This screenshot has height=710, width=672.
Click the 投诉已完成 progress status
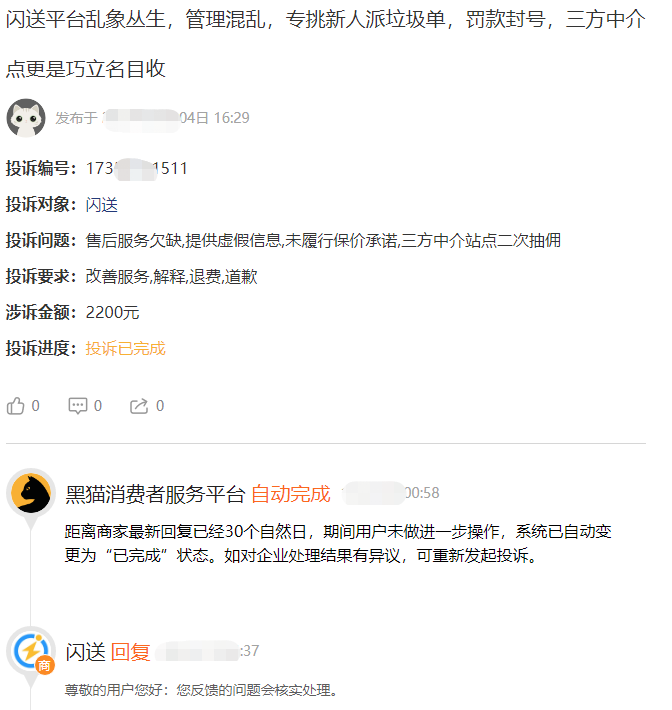click(x=125, y=349)
